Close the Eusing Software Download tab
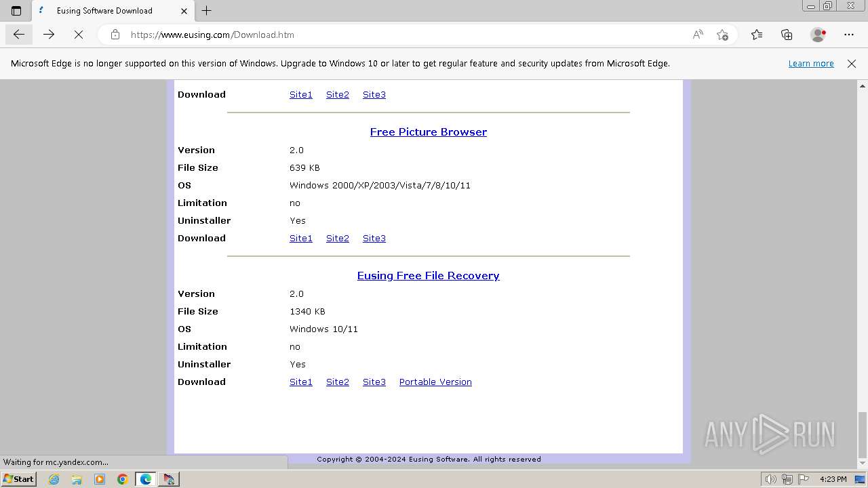Image resolution: width=868 pixels, height=488 pixels. (x=184, y=11)
